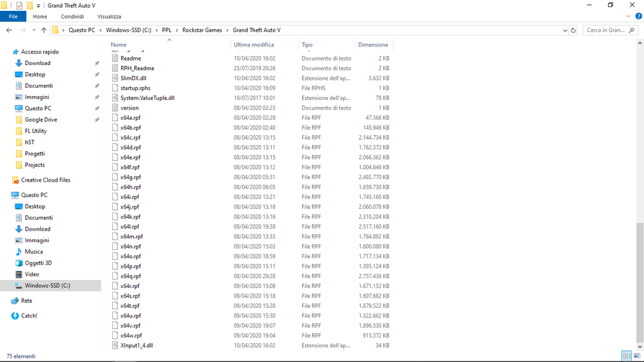Open Creative Cloud Files in sidebar

coord(46,180)
